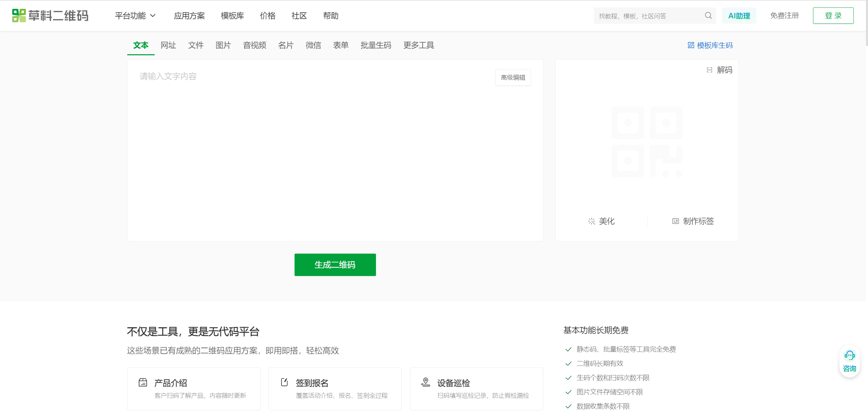Click the 模板库生码 link text
Viewport: 868px width, 415px height.
[715, 45]
